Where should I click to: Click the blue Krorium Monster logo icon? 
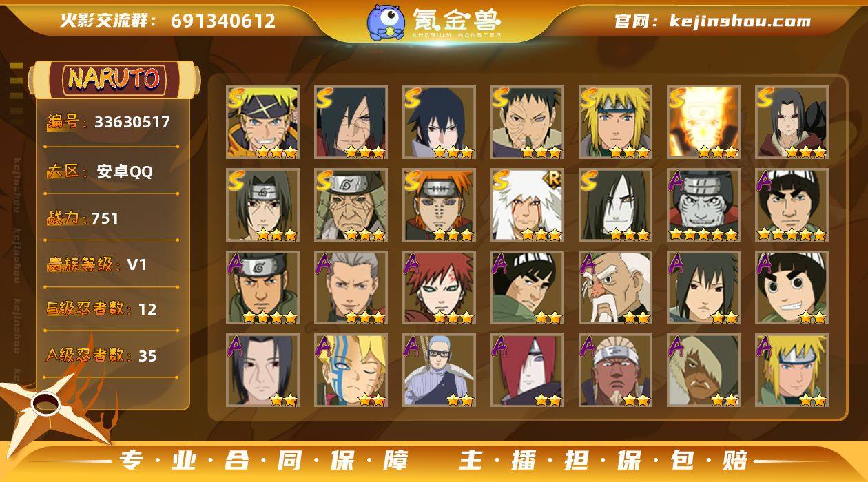tap(385, 21)
